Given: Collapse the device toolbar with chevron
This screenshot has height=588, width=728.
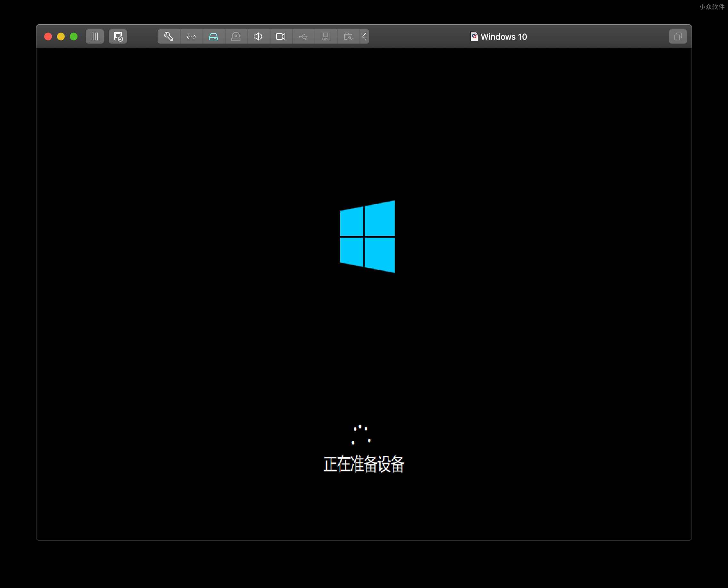Looking at the screenshot, I should [x=365, y=37].
